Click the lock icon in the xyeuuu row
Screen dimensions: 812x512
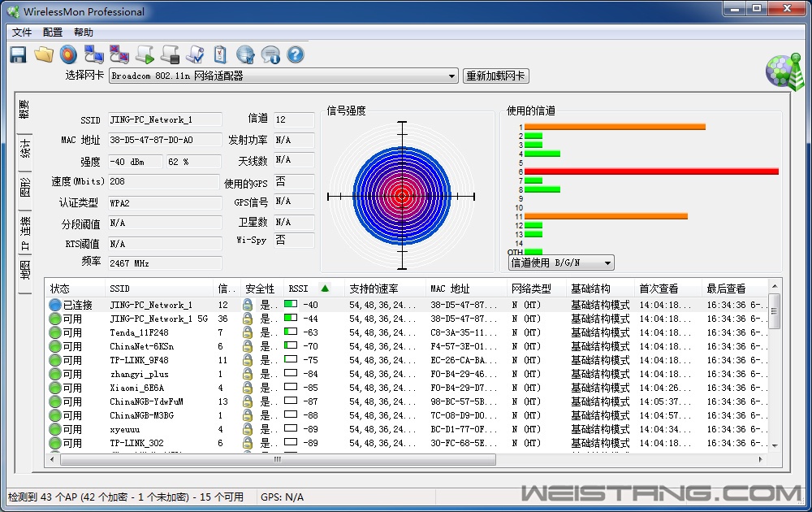(x=248, y=429)
